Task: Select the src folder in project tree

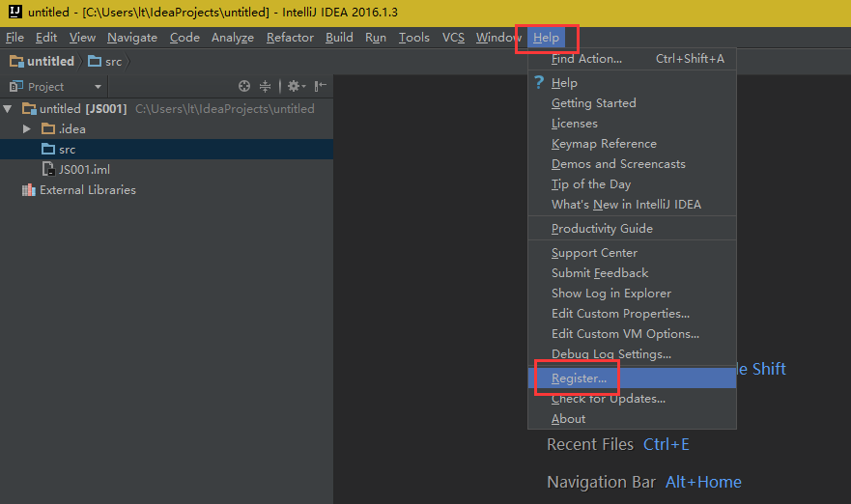Action: (x=166, y=150)
